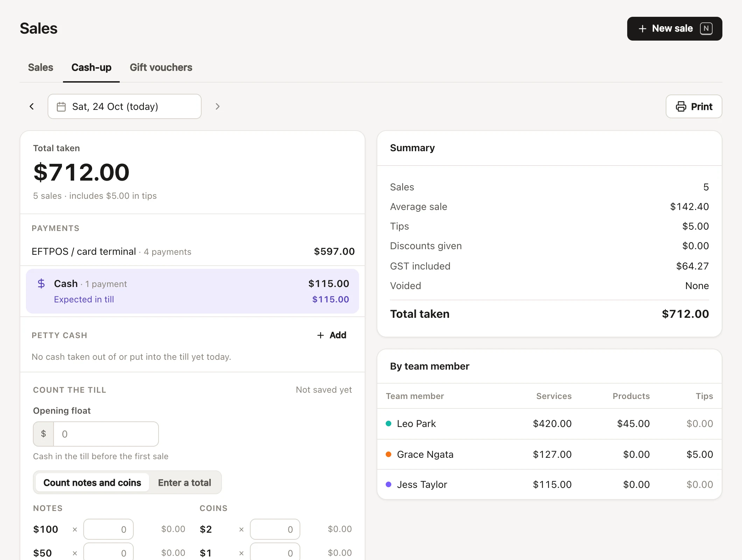The width and height of the screenshot is (742, 560).
Task: Click Jess Taylor's purple dot
Action: 388,484
